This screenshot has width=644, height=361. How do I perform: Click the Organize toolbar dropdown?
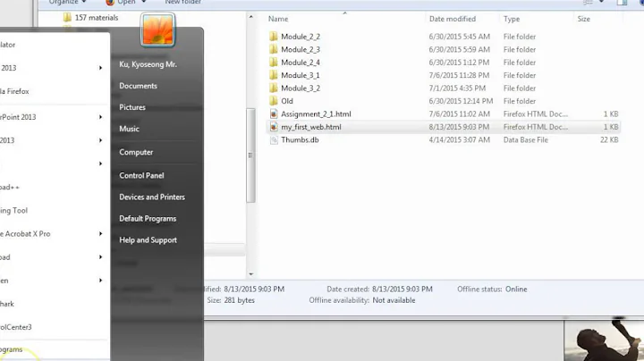67,2
